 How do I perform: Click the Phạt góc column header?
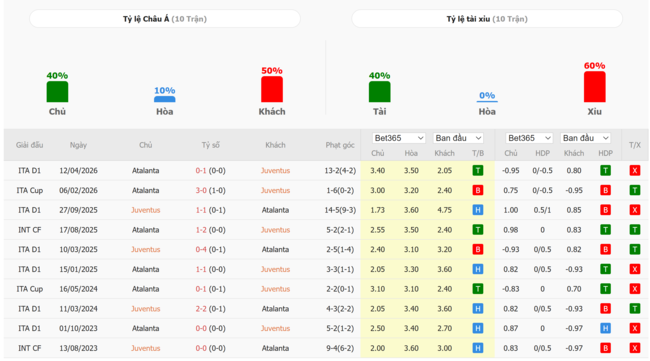[x=340, y=145]
